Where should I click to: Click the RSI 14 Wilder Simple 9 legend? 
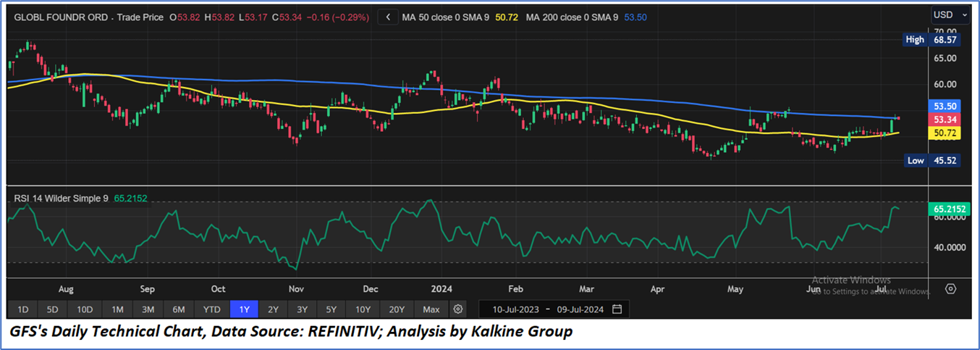click(61, 197)
